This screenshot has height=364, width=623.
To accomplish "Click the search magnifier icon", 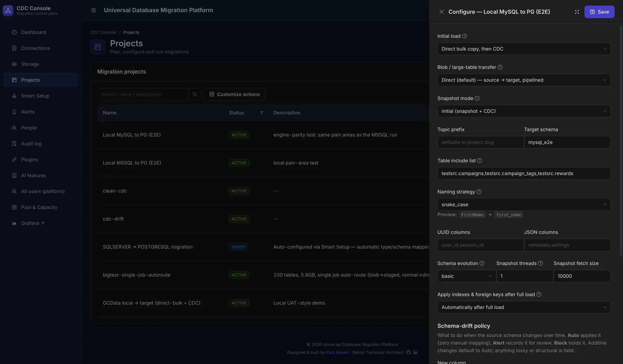I will [195, 94].
